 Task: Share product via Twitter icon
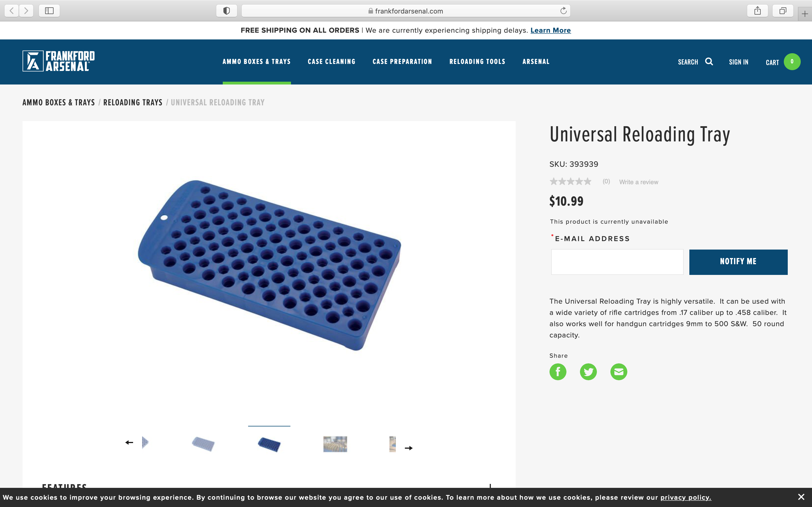coord(588,372)
